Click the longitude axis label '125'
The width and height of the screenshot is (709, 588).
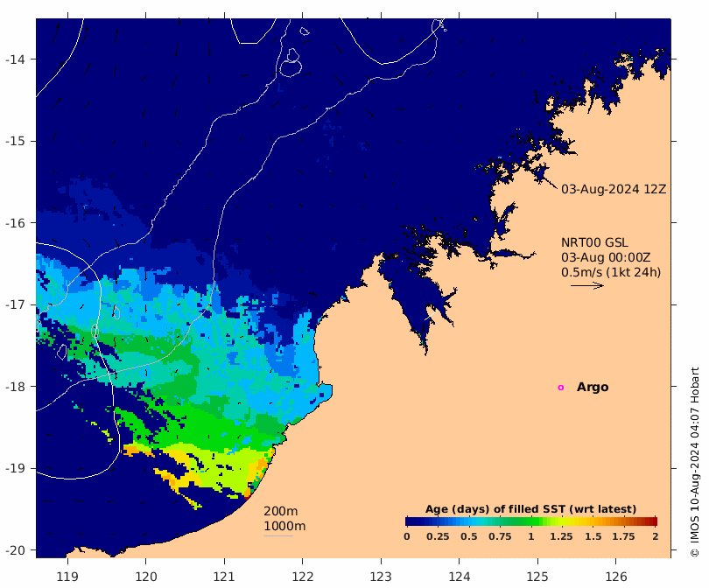coord(537,577)
